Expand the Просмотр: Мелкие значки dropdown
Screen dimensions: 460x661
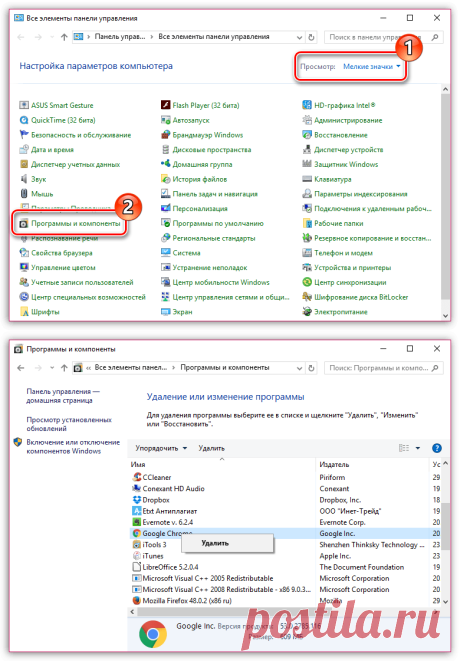372,67
